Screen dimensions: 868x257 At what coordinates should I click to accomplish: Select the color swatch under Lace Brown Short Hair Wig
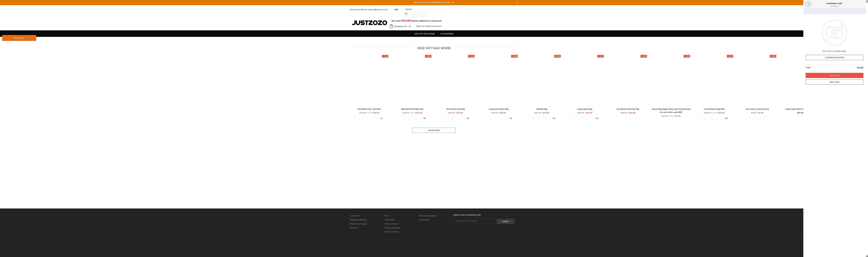click(628, 118)
